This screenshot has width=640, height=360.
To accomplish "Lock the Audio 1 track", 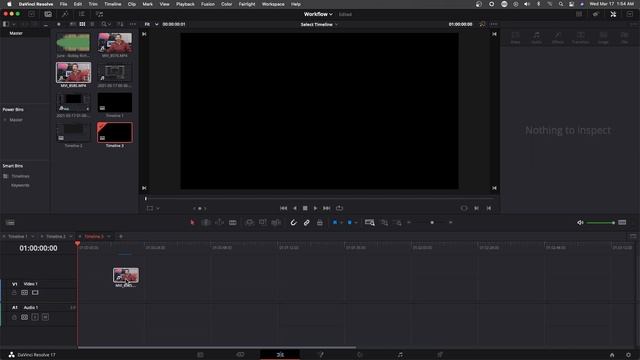I will coord(14,317).
